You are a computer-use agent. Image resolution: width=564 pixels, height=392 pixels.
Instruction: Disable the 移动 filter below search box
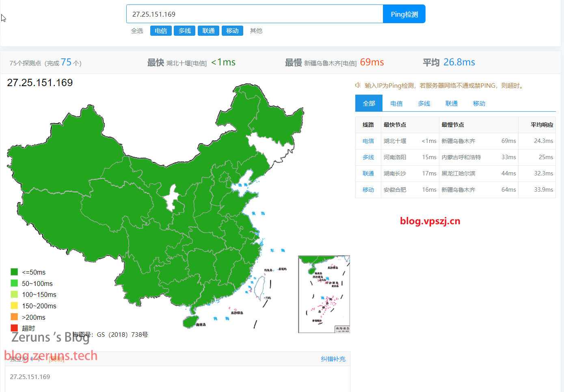point(232,31)
